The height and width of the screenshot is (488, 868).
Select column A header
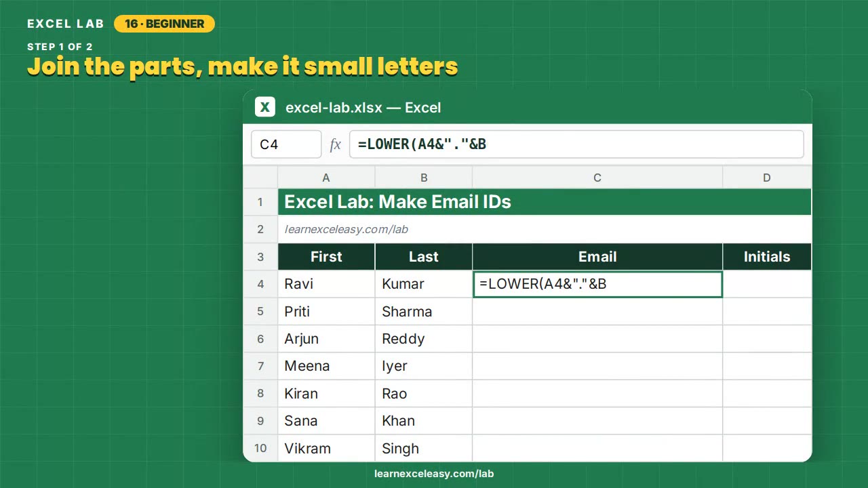[x=326, y=178]
